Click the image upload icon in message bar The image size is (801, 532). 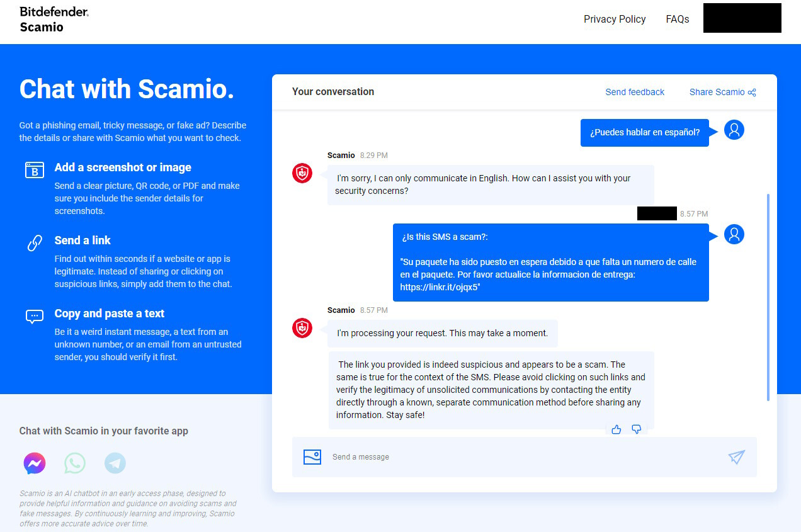point(312,457)
